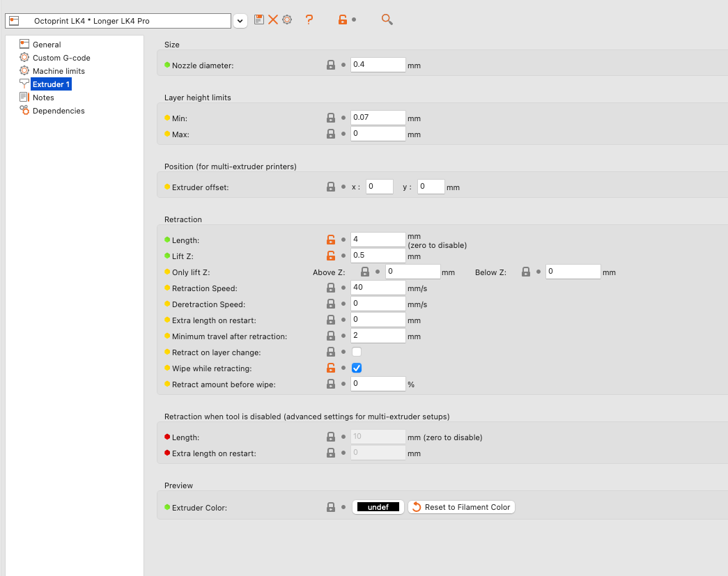Click the Nozzle diameter label
This screenshot has width=728, height=576.
(203, 65)
